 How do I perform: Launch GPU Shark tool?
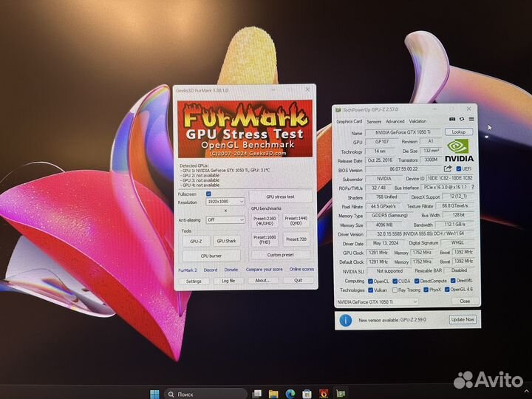tap(226, 241)
